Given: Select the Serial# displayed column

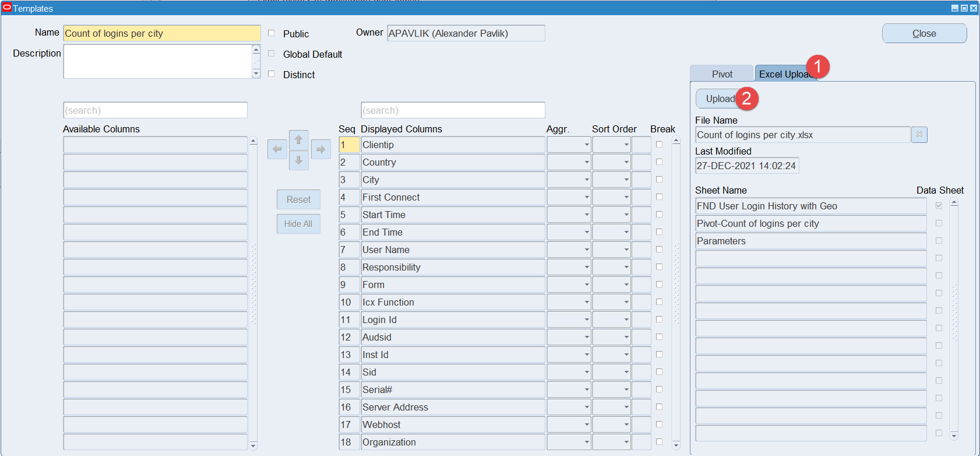Looking at the screenshot, I should (453, 390).
